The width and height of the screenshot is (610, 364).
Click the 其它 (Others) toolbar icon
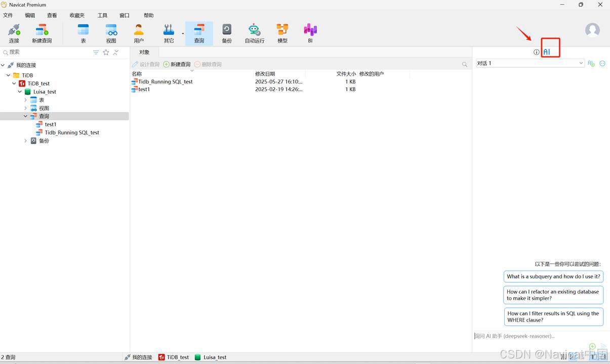coord(169,33)
